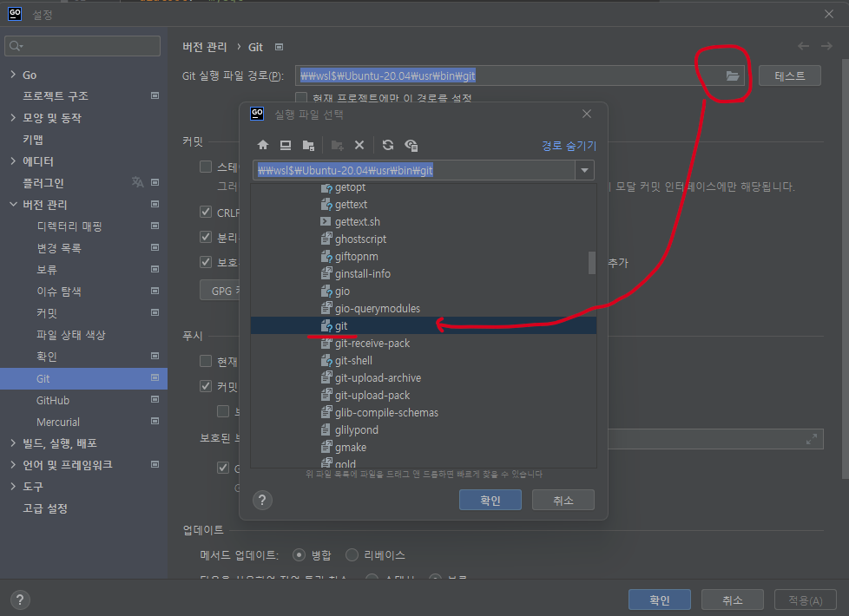
Task: Open the GitHub settings page
Action: click(x=53, y=401)
